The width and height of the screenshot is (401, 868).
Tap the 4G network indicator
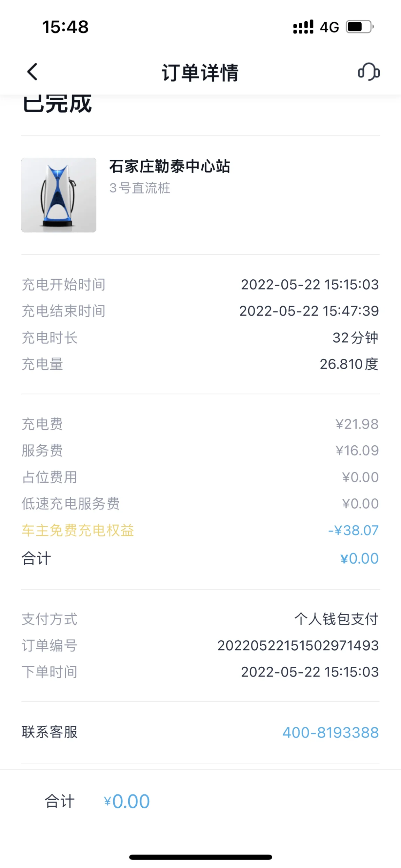(x=329, y=27)
